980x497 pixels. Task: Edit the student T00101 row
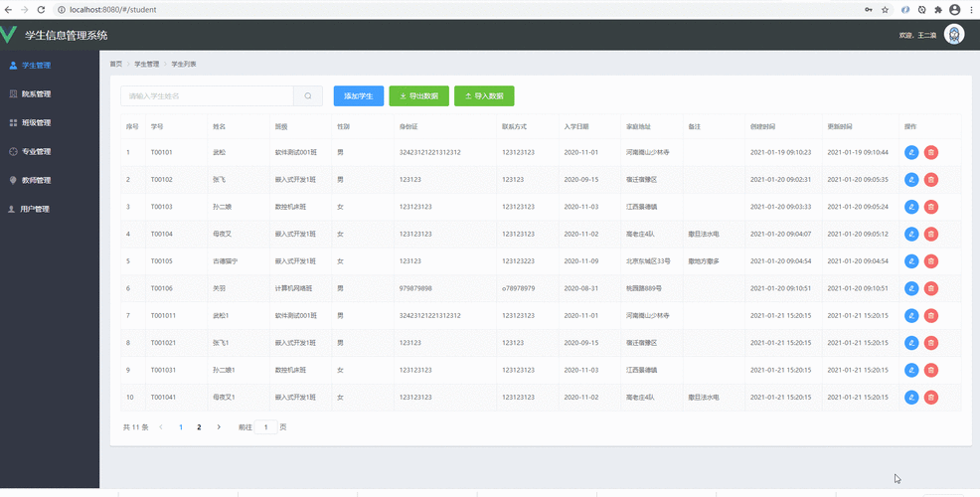[x=911, y=152]
